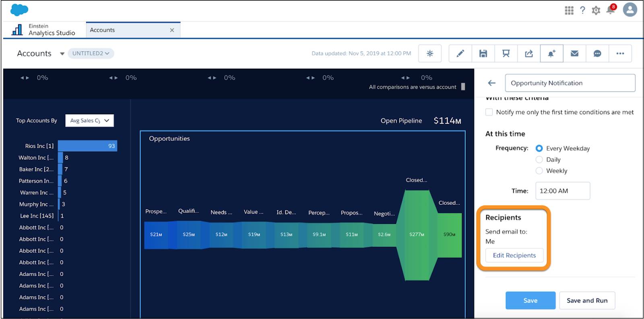Open the app launcher grid icon

tap(569, 10)
